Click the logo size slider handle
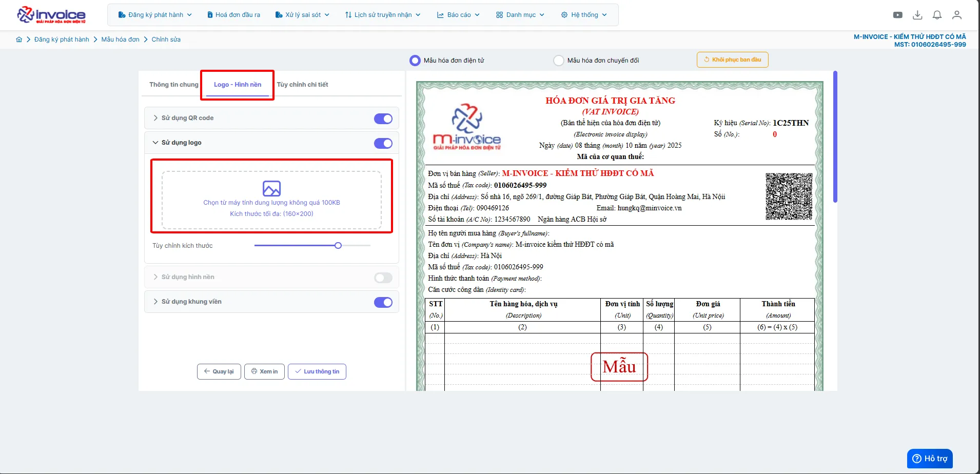 338,246
